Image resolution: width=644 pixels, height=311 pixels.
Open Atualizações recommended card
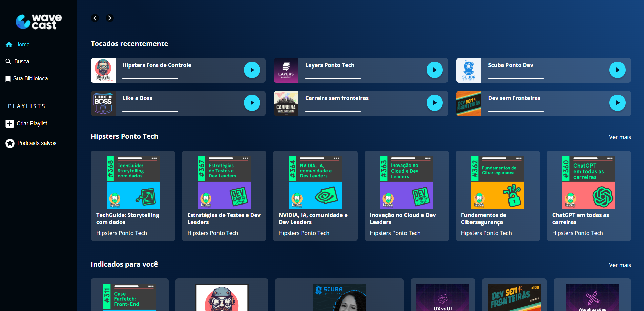pos(592,295)
